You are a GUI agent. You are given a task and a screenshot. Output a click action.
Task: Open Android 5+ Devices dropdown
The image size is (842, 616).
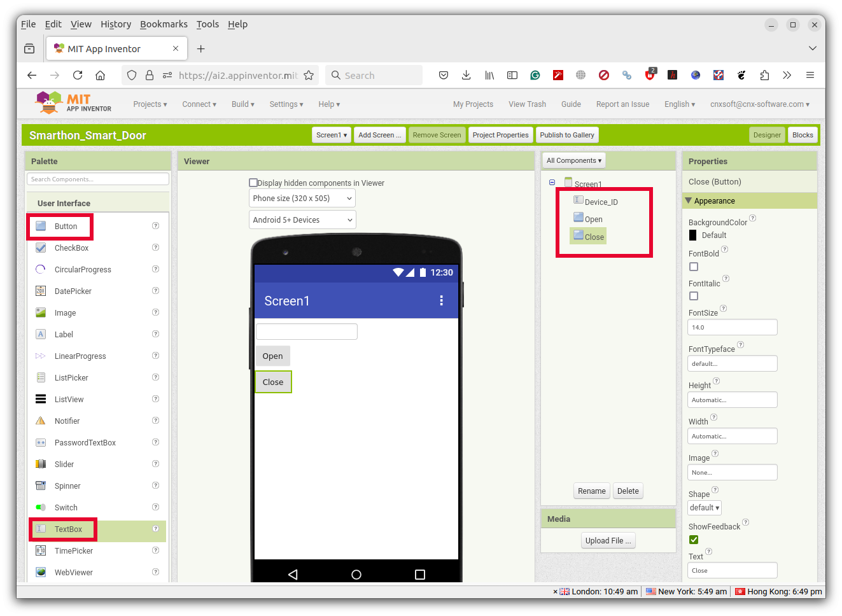point(302,220)
